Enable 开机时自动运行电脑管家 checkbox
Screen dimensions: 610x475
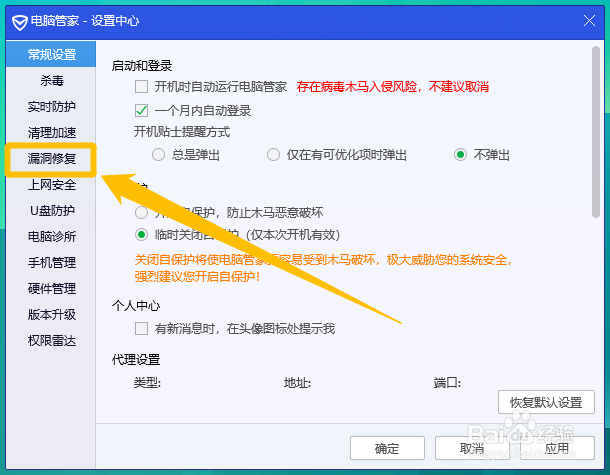coord(141,86)
